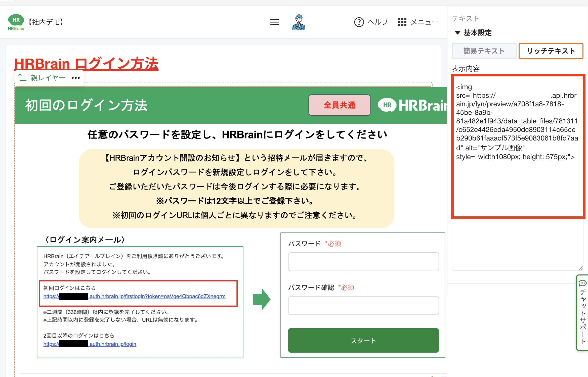Open the '...' overflow options icon
This screenshot has height=377, width=588.
tap(75, 78)
